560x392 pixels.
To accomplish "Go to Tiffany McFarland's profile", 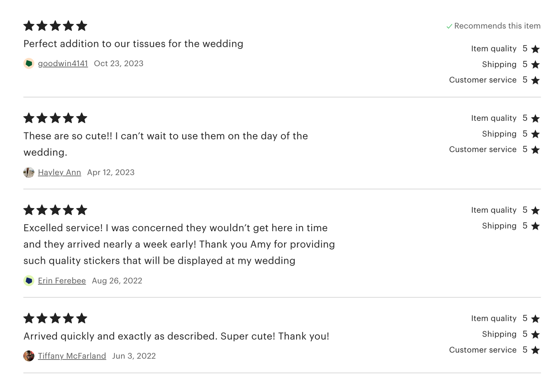I will 72,356.
